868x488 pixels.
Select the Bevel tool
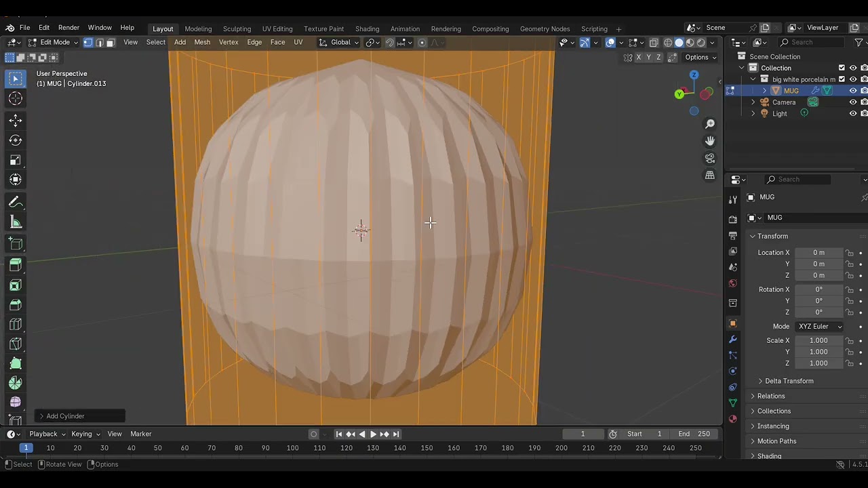coord(16,305)
